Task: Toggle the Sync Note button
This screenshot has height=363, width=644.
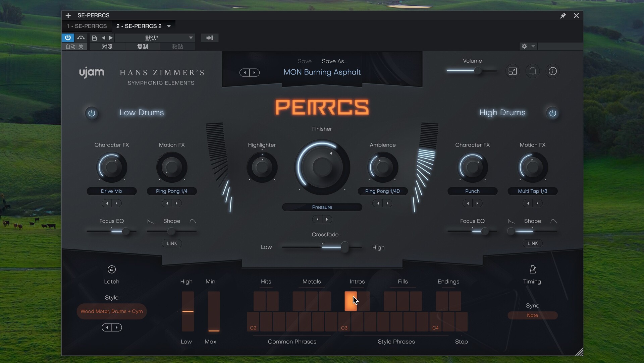Action: [x=533, y=315]
